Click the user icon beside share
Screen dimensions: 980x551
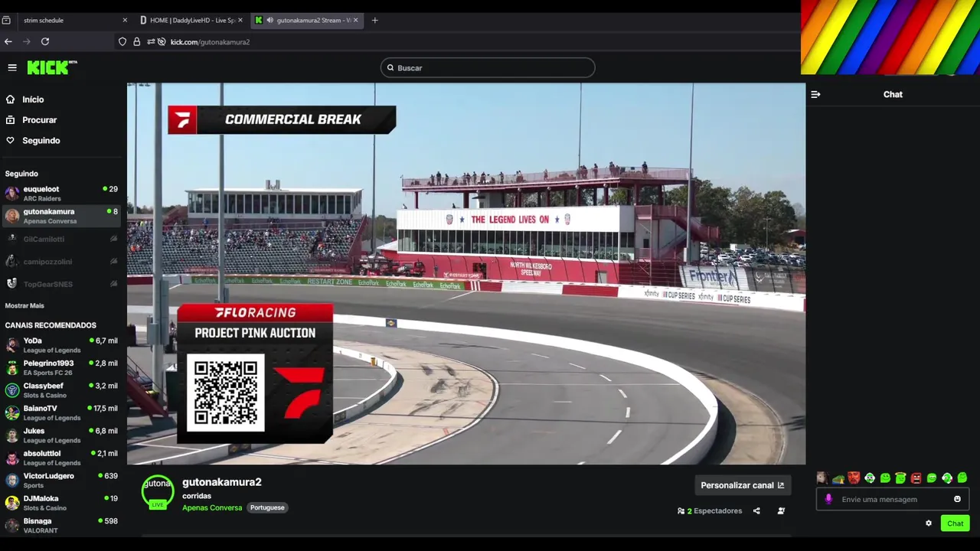click(x=781, y=510)
